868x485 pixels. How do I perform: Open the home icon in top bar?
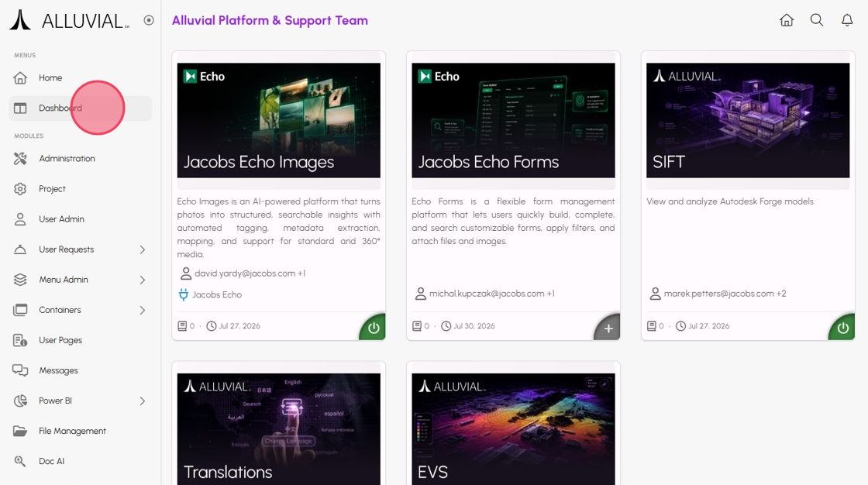click(786, 20)
